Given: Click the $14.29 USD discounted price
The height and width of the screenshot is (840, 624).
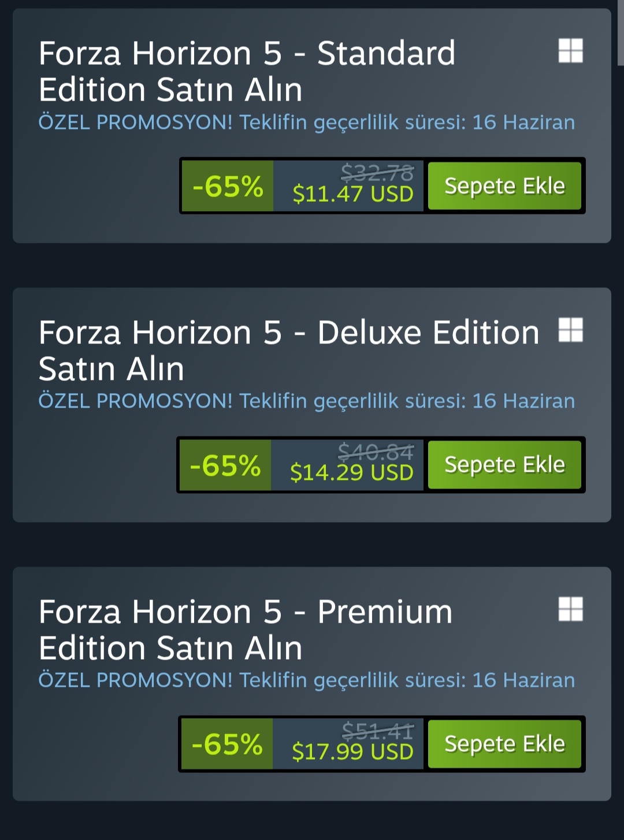Looking at the screenshot, I should pos(352,473).
